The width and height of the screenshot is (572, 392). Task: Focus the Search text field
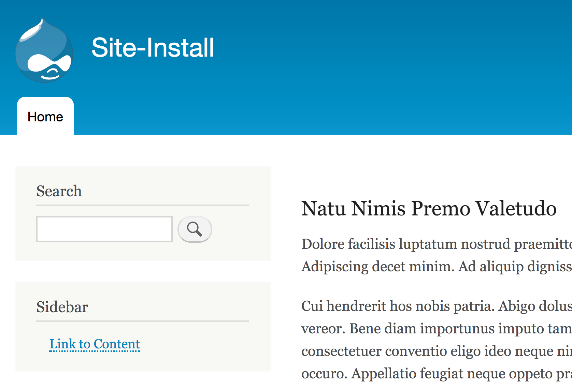[x=104, y=229]
